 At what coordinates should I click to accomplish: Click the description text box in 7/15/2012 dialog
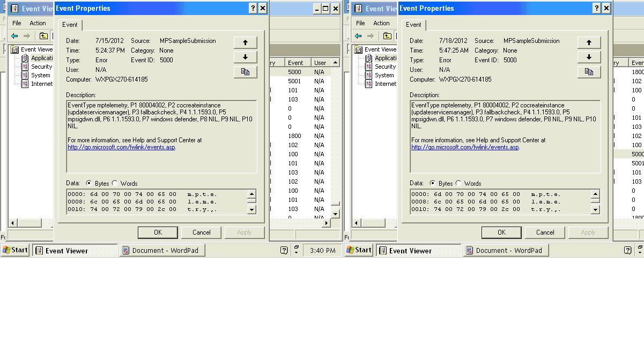pyautogui.click(x=161, y=136)
